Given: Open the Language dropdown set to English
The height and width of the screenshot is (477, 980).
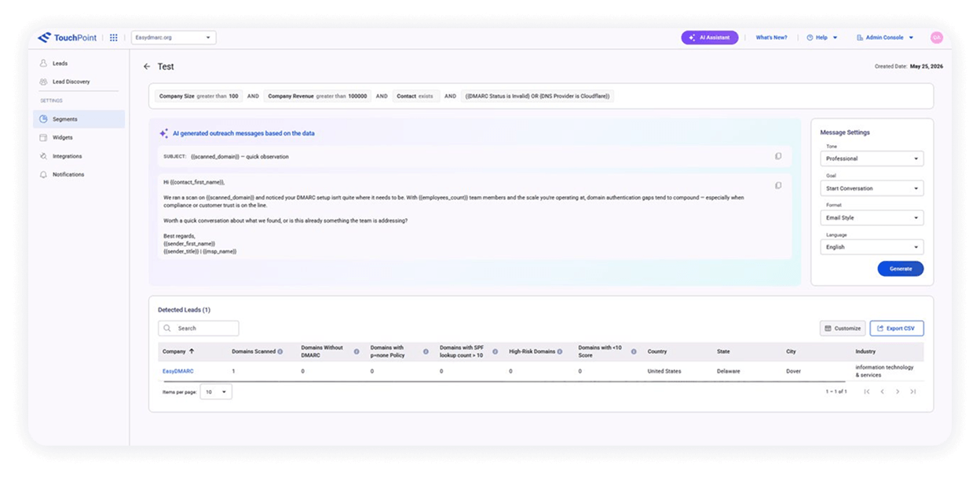Looking at the screenshot, I should 872,246.
